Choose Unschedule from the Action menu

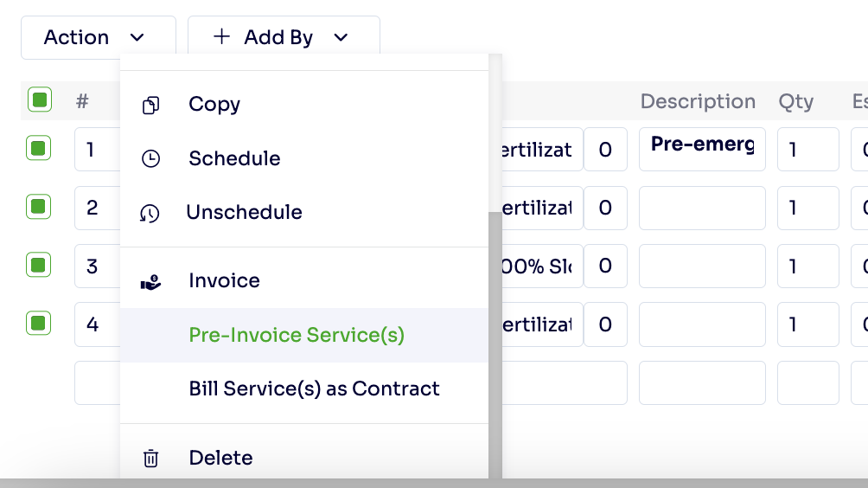pos(244,213)
